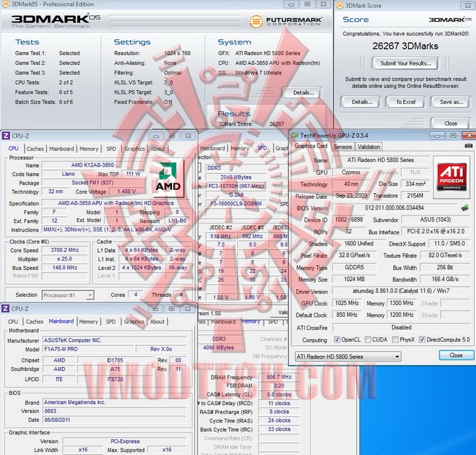
Task: Switch to Caches tab in top CPU-Z
Action: tap(35, 149)
